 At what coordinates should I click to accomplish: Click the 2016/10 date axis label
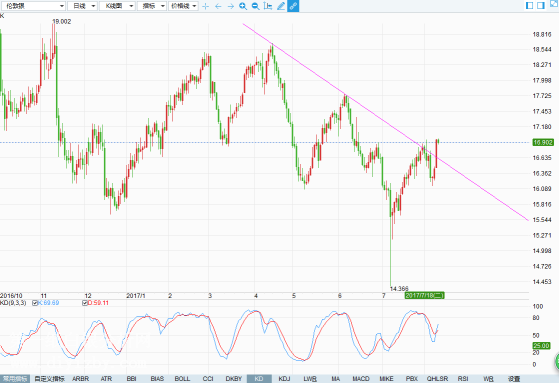pyautogui.click(x=11, y=296)
